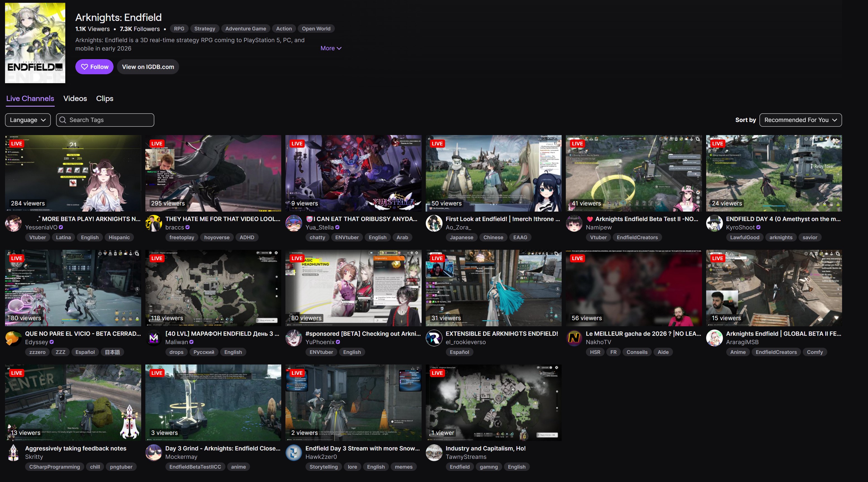The width and height of the screenshot is (868, 482).
Task: Select the Open World genre tag
Action: (x=316, y=29)
